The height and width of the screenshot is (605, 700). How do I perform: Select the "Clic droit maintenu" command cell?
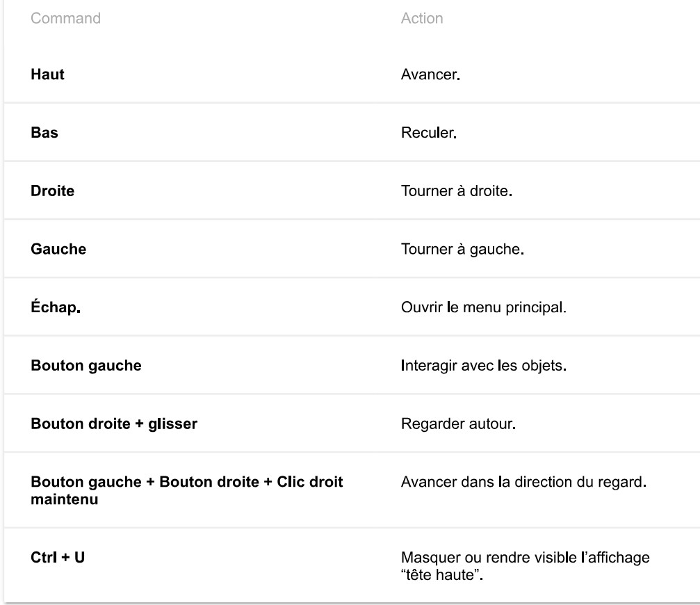coord(186,490)
